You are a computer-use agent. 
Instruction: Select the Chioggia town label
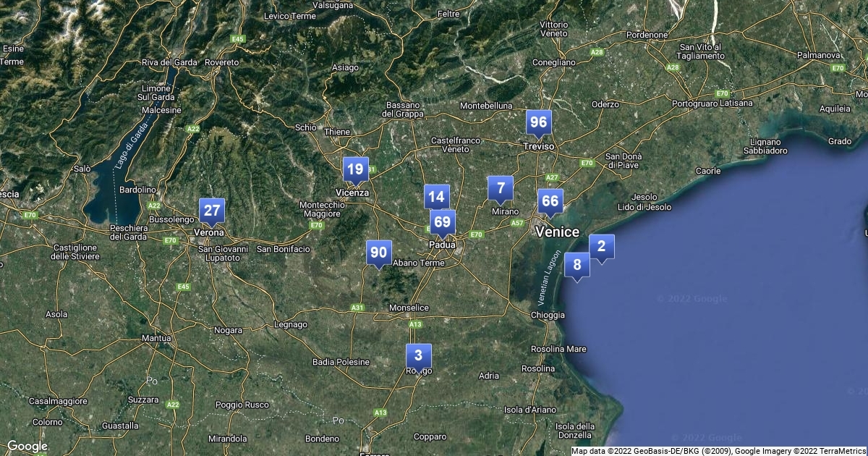548,315
